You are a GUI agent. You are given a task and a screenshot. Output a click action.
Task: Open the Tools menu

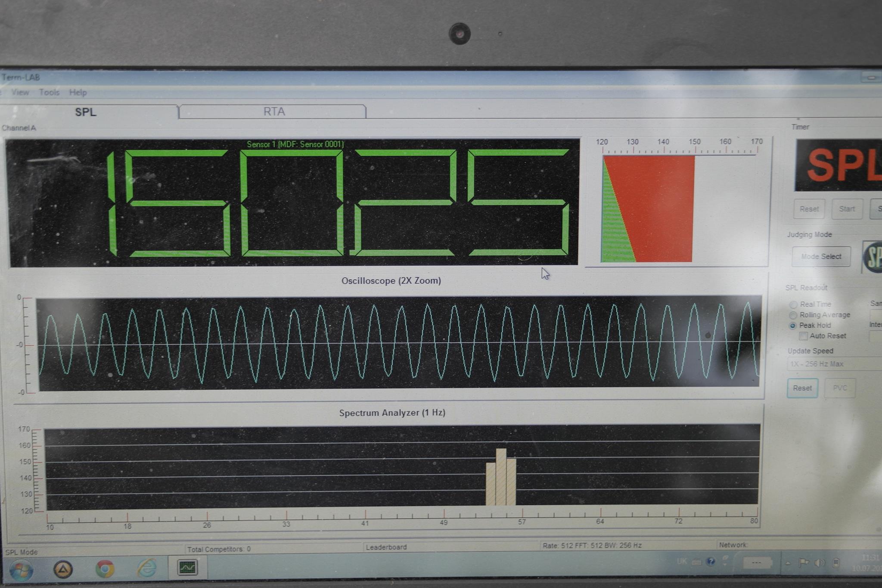[49, 92]
